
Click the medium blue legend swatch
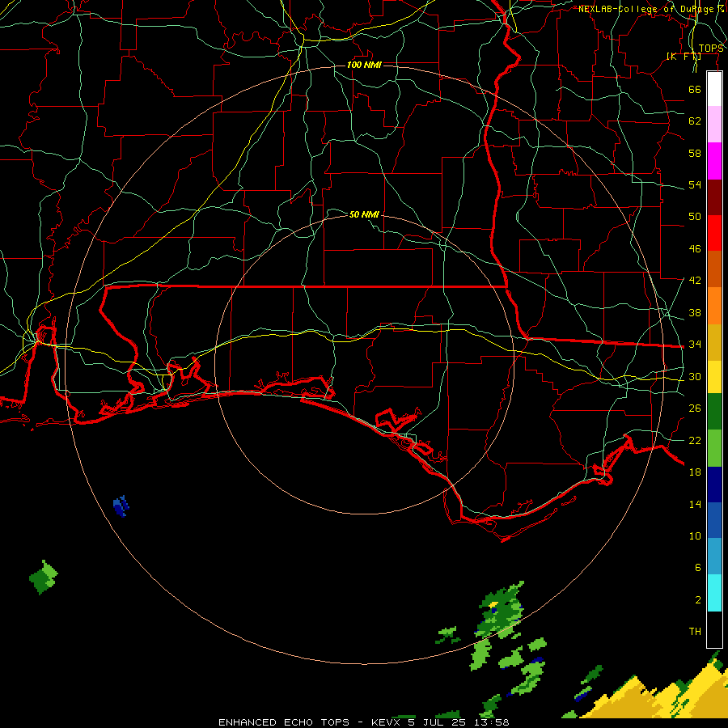pos(714,520)
